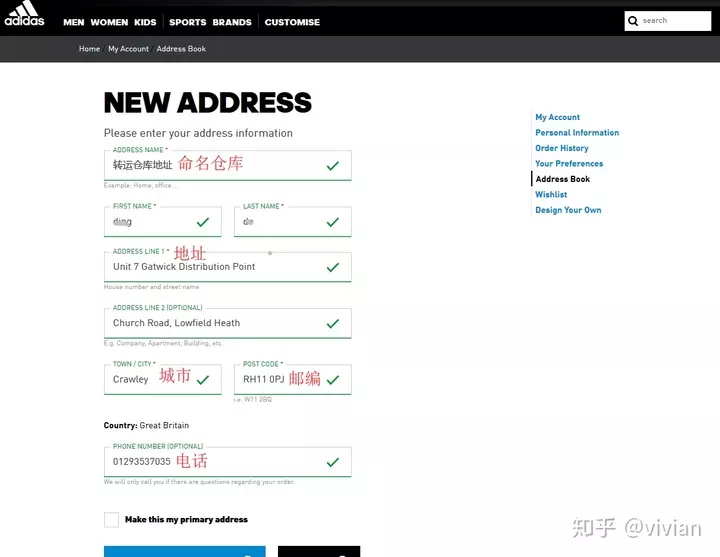Screen dimensions: 720x557
Task: Go to My Account breadcrumb
Action: pos(128,49)
